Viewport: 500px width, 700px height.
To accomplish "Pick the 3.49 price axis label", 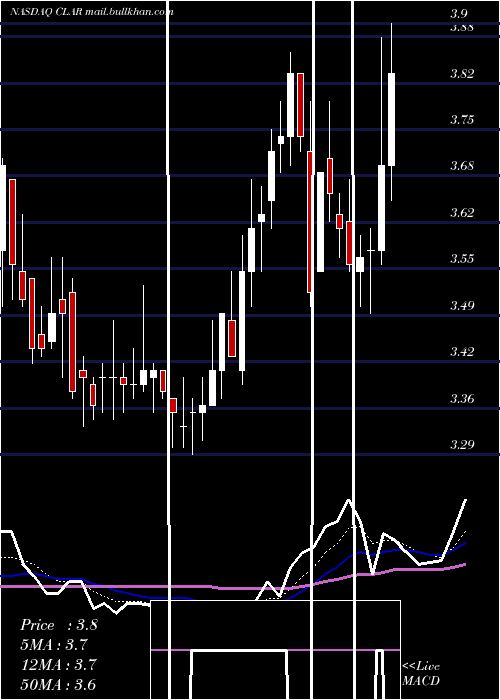I will point(462,306).
